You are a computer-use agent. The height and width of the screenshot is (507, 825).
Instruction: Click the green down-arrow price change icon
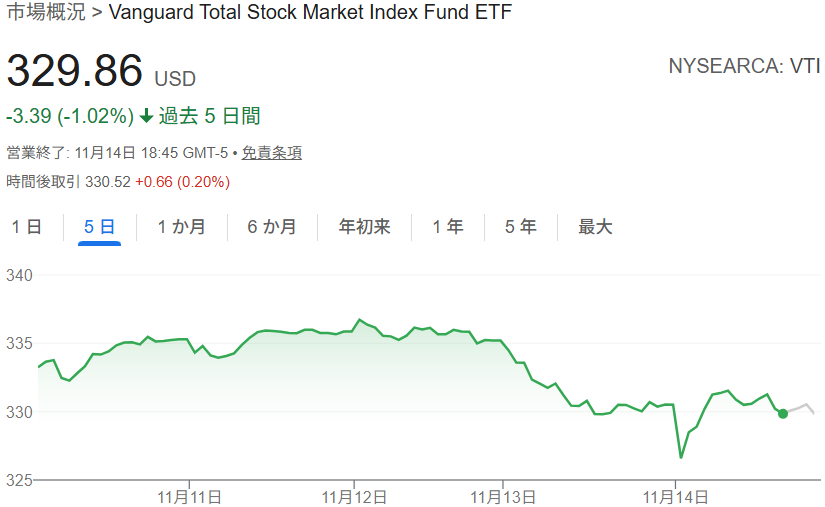[146, 117]
